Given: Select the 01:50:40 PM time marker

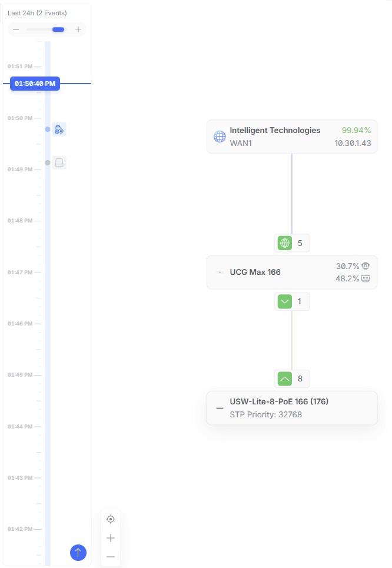Looking at the screenshot, I should coord(35,84).
